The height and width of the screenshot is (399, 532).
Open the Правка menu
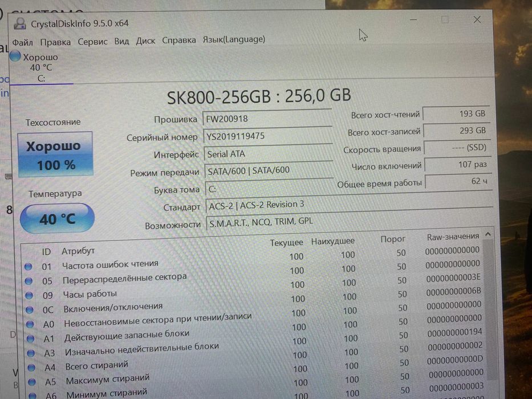pyautogui.click(x=55, y=42)
